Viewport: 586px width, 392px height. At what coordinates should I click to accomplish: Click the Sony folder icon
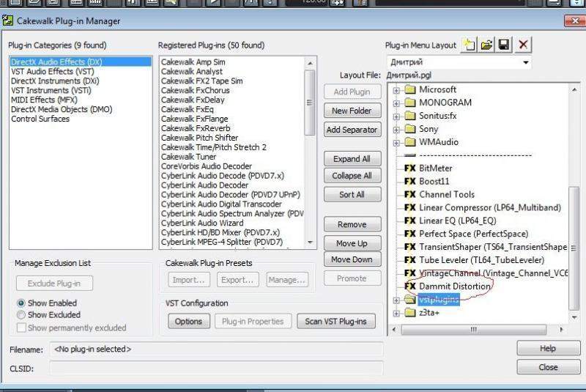(x=410, y=129)
